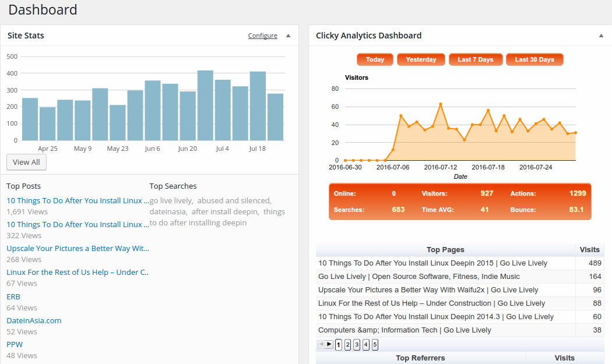Open page 2 of the Top Pages list
Screen dimensions: 612x364
[347, 344]
